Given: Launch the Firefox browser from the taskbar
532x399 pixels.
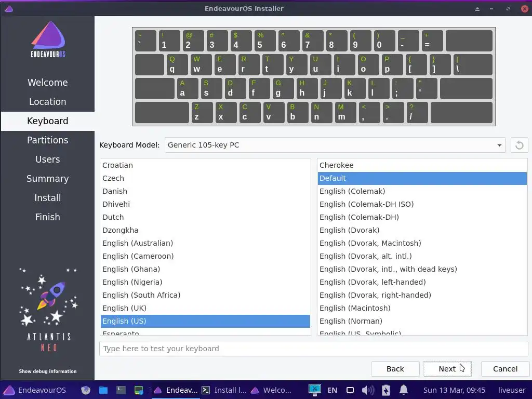Looking at the screenshot, I should (86, 390).
